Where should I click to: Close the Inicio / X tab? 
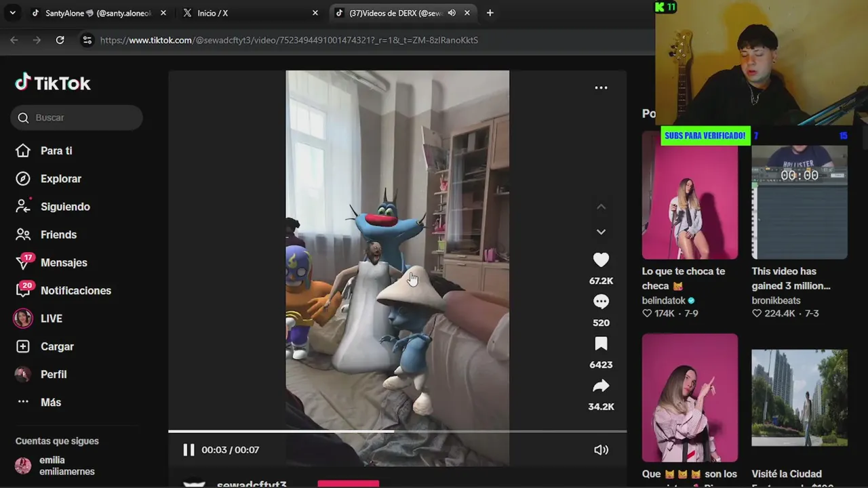[315, 13]
